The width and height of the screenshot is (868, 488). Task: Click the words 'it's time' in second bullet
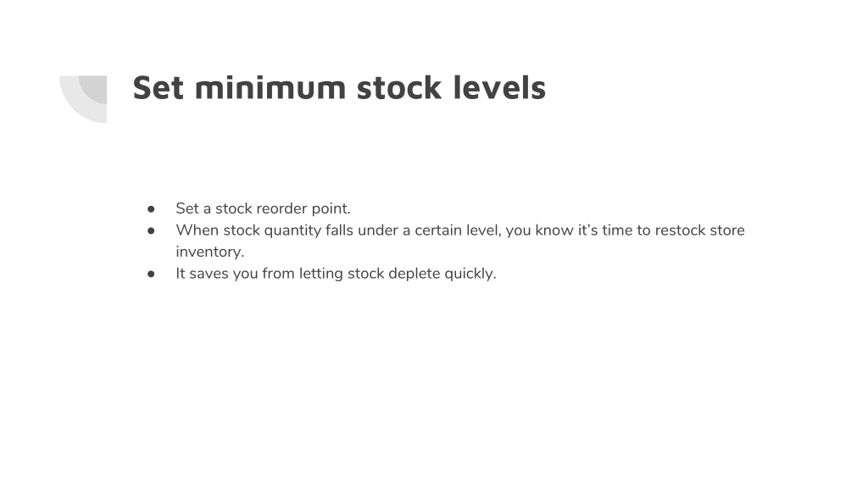coord(605,230)
